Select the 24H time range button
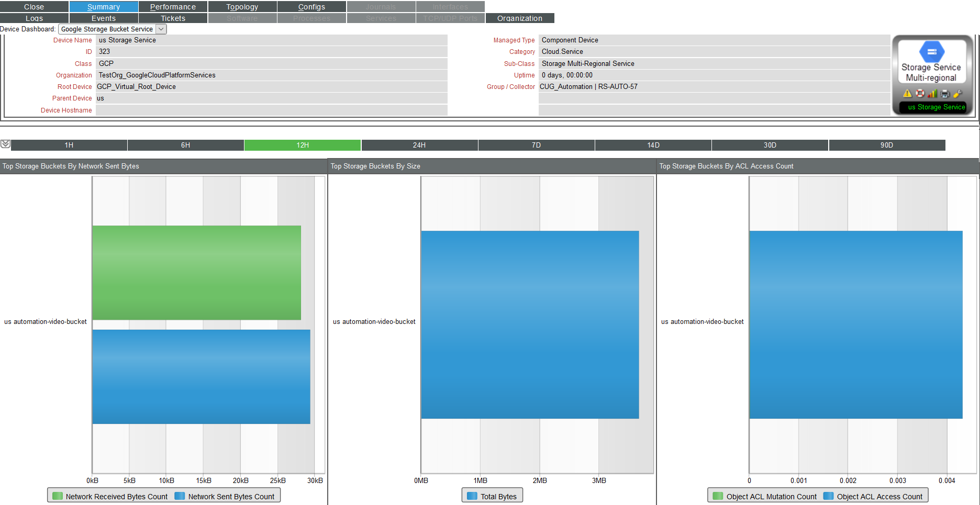Screen dimensions: 980x505 tap(419, 145)
